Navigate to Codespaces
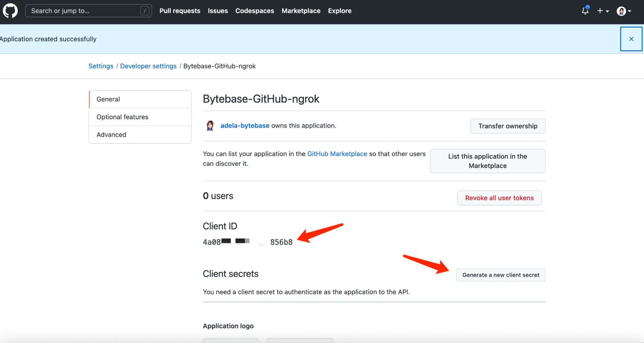 coord(255,11)
